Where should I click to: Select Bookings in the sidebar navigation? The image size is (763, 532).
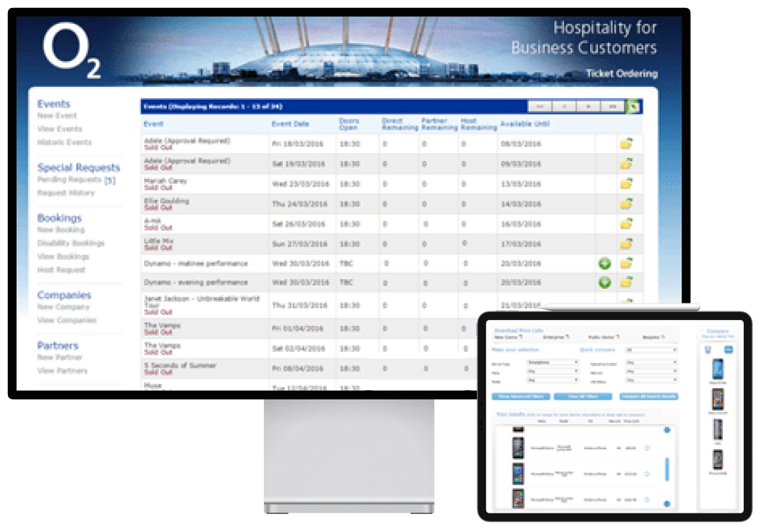(58, 218)
